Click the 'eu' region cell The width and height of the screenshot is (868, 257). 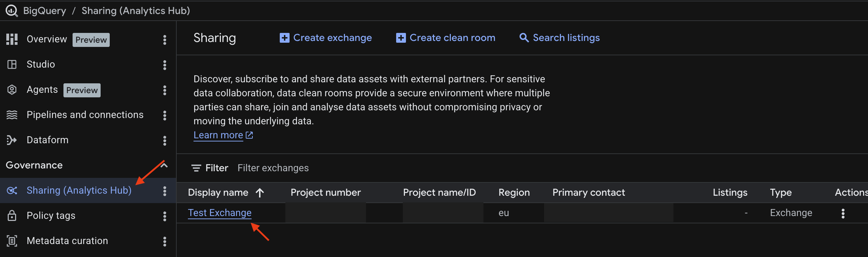(x=504, y=213)
